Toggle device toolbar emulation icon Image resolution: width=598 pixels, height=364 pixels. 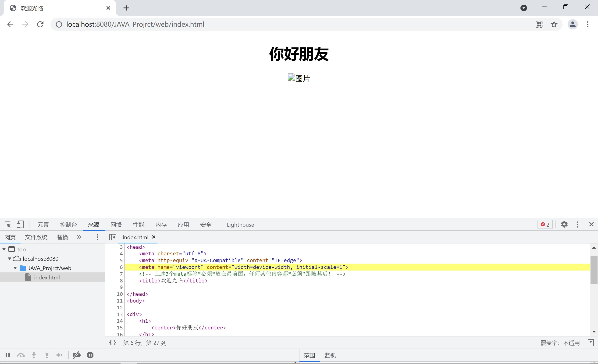click(20, 225)
